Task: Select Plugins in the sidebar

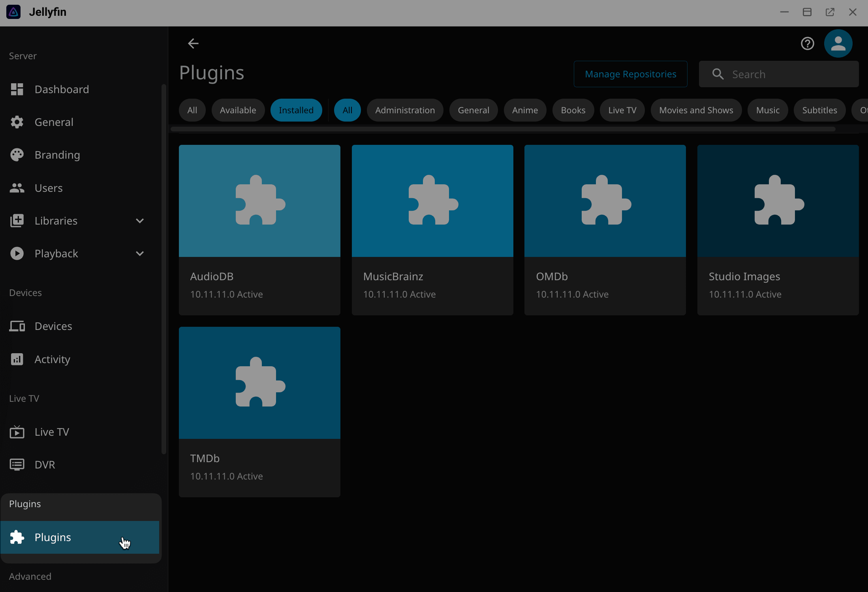Action: click(79, 537)
